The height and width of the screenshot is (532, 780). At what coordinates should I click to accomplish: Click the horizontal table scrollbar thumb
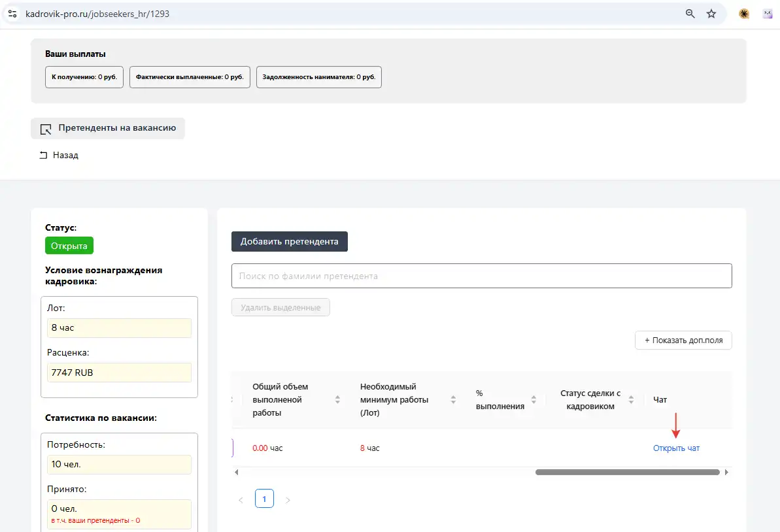626,472
